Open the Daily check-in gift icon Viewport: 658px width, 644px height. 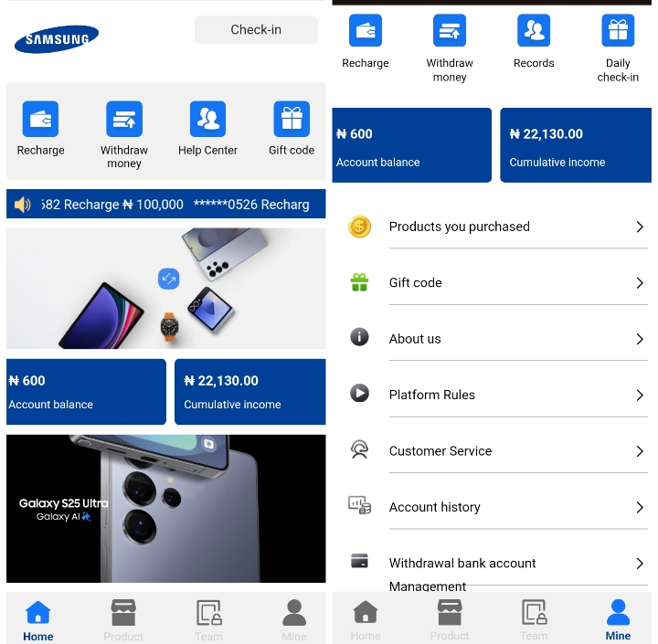coord(618,30)
